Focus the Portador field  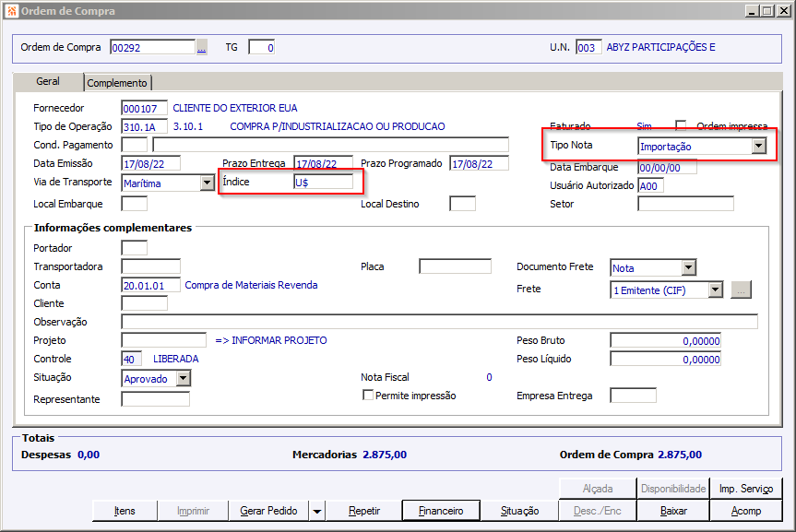(x=134, y=248)
